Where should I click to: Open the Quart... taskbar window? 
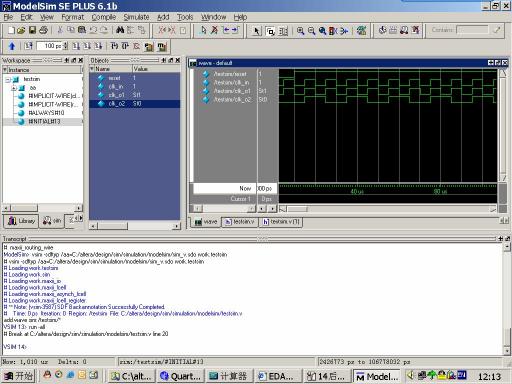[x=181, y=376]
